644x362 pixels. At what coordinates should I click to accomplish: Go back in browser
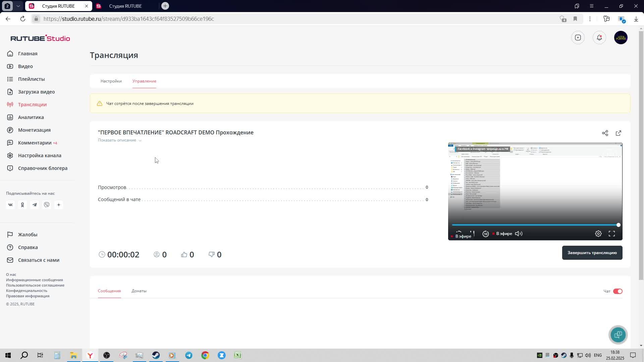(x=8, y=19)
